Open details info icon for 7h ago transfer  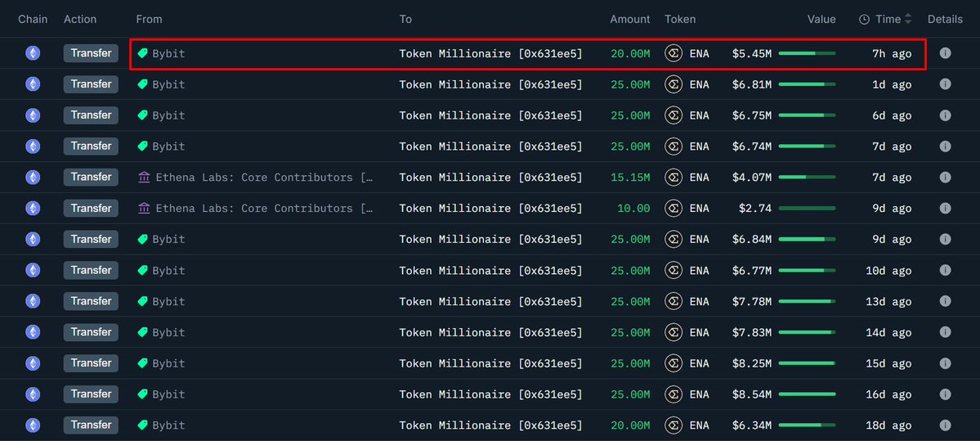945,53
